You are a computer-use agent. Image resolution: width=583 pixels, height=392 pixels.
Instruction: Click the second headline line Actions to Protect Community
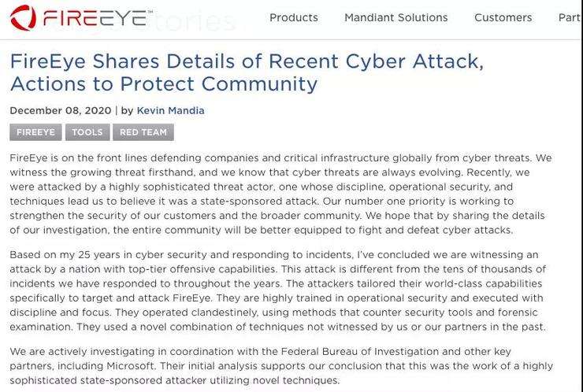tap(164, 83)
